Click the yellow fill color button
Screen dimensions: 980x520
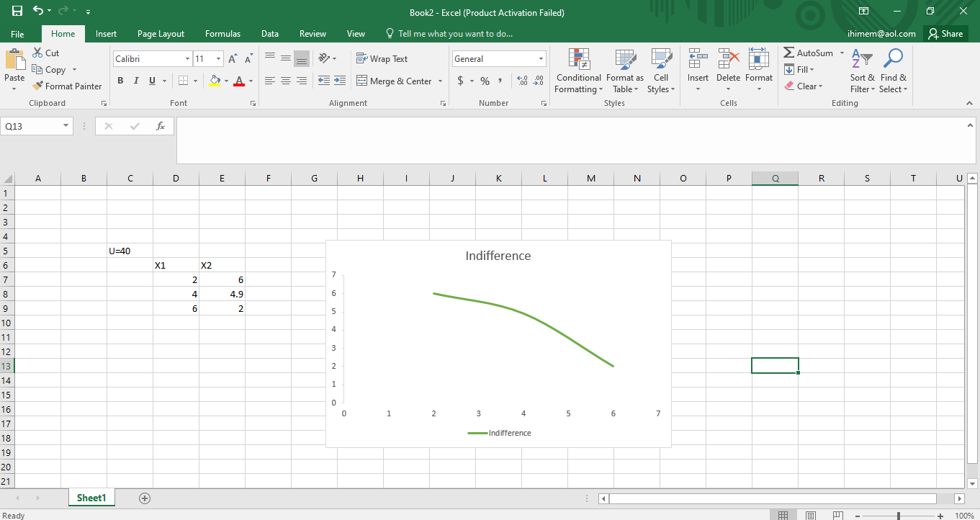(x=214, y=81)
